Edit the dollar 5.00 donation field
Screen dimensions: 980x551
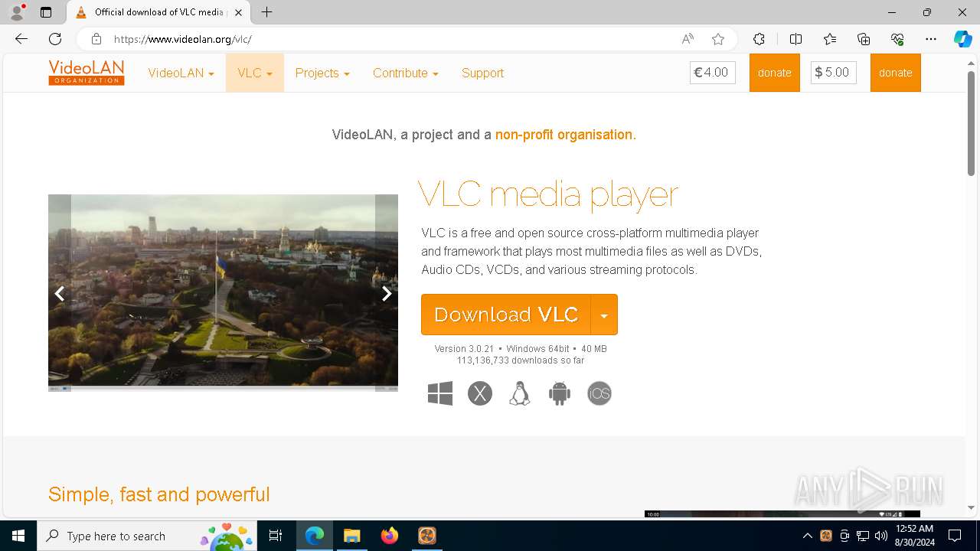click(834, 73)
